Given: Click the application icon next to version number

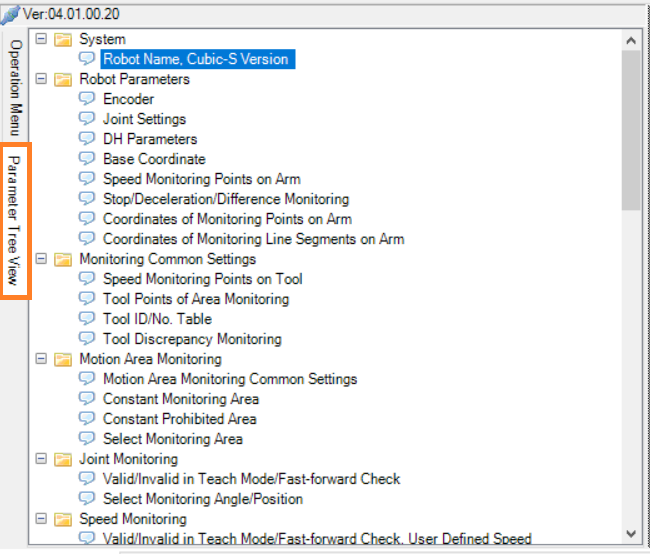Looking at the screenshot, I should [10, 15].
